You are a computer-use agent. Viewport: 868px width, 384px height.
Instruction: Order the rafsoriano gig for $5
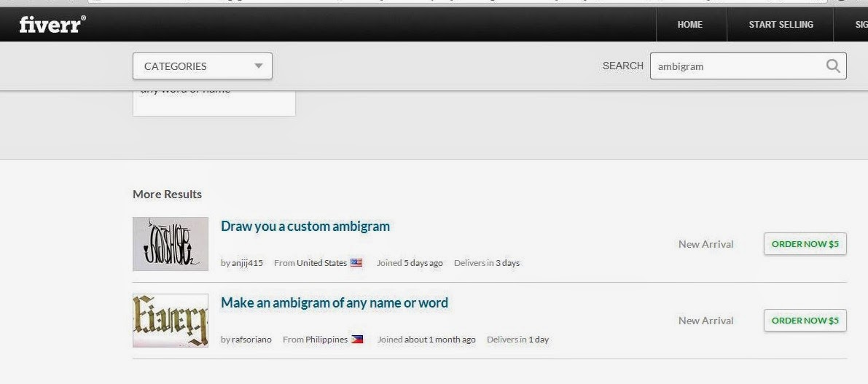805,321
